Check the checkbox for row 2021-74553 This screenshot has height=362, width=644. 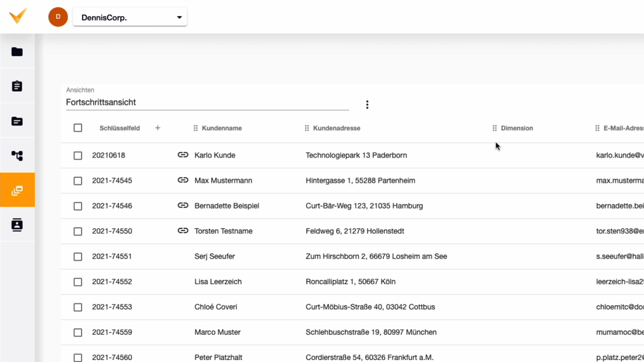coord(77,307)
